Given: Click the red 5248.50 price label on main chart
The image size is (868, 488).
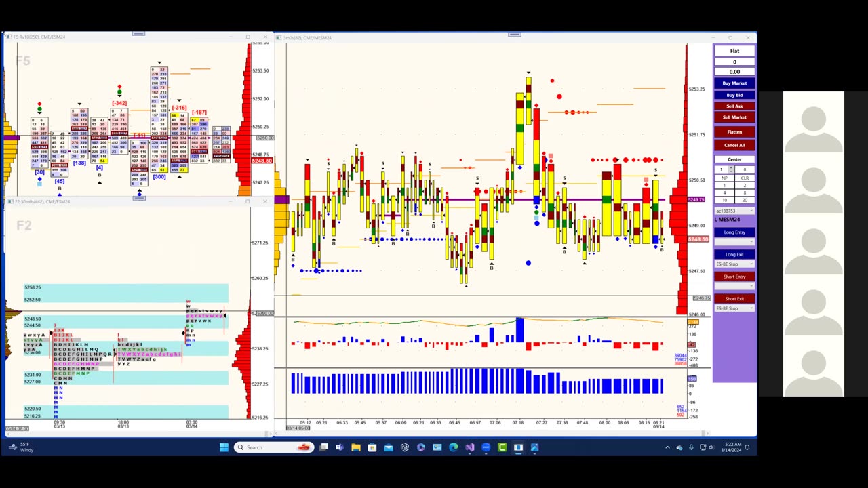Looking at the screenshot, I should [x=698, y=239].
